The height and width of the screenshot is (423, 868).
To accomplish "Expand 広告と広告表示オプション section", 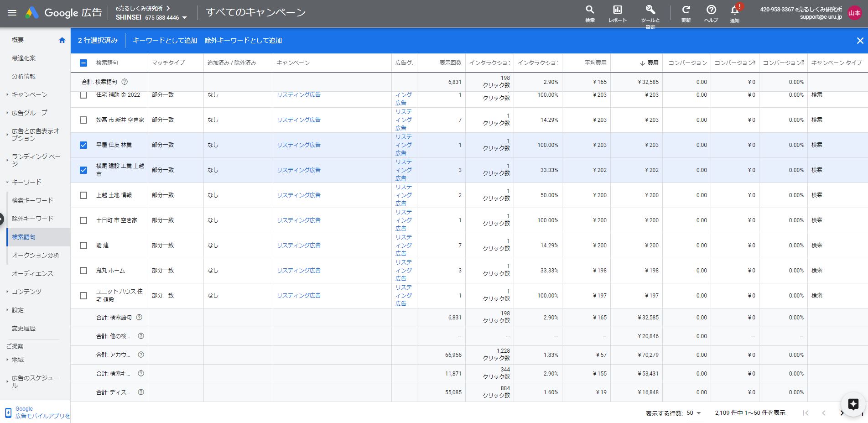I will pyautogui.click(x=7, y=135).
